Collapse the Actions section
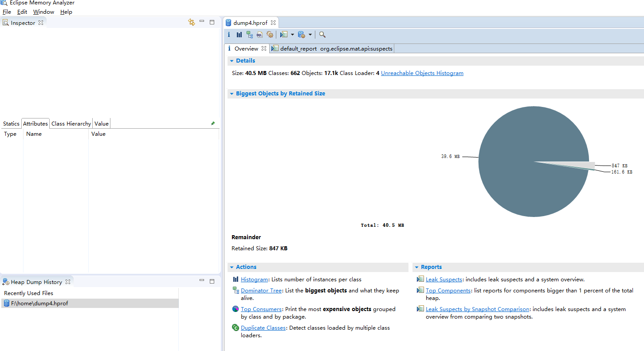The image size is (644, 351). point(232,267)
